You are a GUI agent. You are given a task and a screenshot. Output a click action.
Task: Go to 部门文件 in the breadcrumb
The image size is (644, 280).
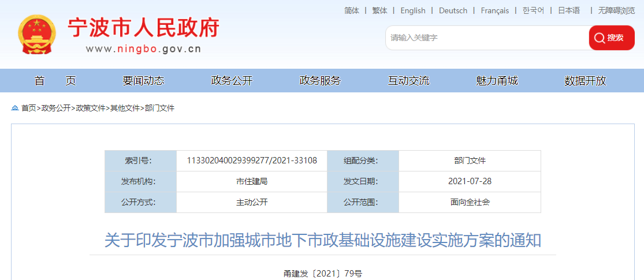pos(160,109)
